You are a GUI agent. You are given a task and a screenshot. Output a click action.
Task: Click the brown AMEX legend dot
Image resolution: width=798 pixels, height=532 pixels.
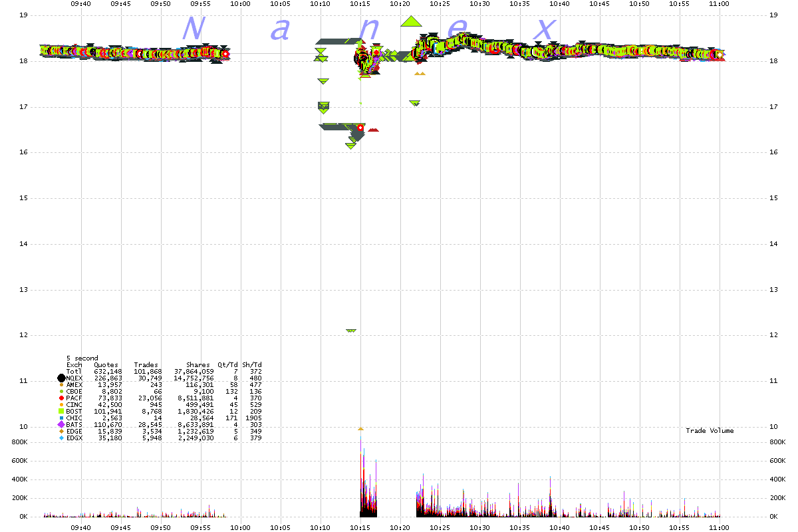pyautogui.click(x=61, y=385)
